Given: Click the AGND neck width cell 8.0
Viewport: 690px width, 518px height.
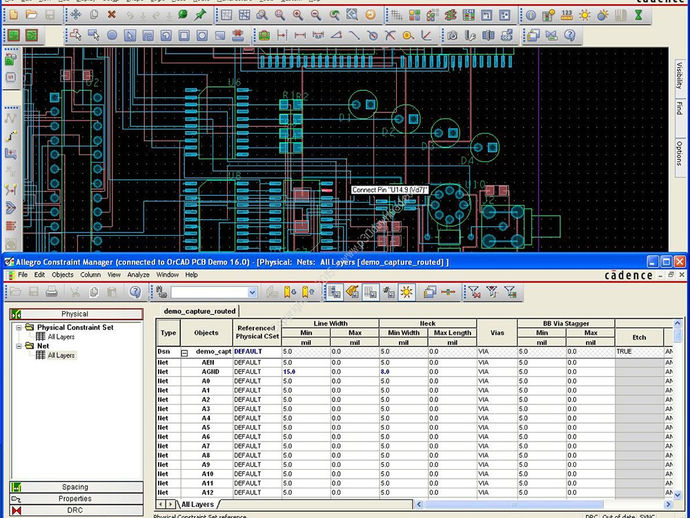Looking at the screenshot, I should [x=404, y=372].
